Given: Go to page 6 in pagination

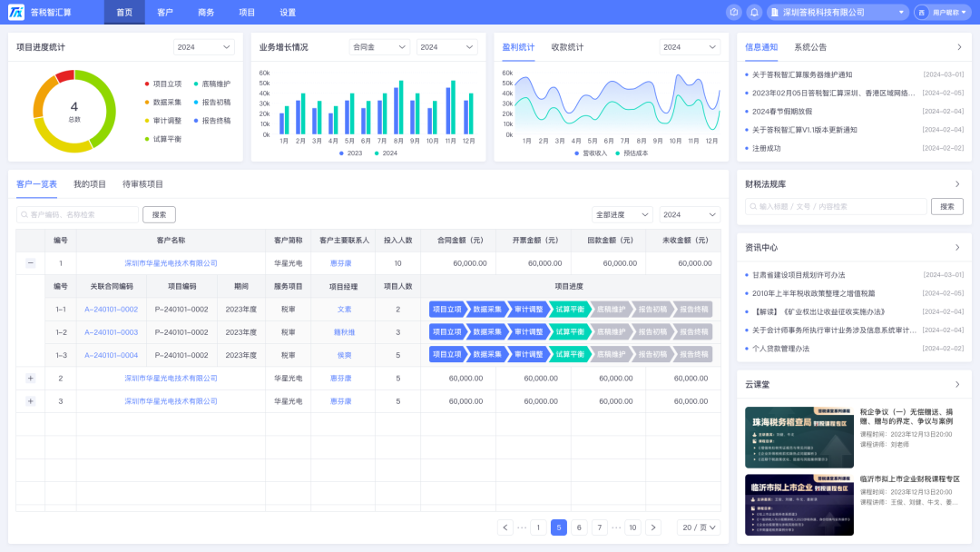Looking at the screenshot, I should tap(579, 527).
